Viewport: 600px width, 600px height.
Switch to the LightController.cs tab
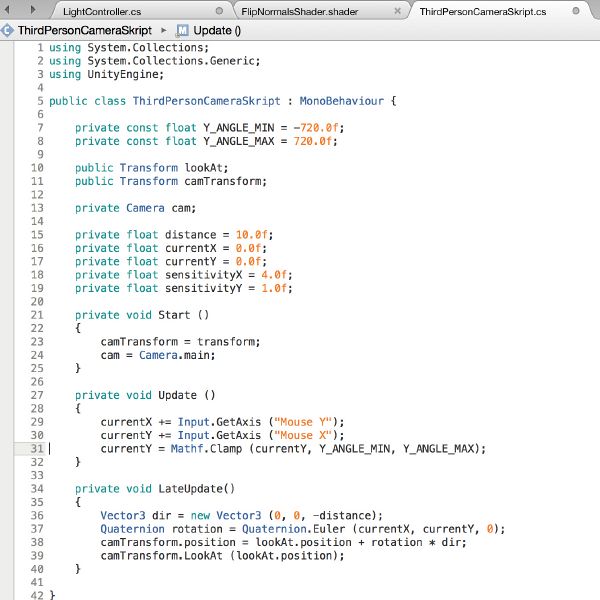coord(100,12)
